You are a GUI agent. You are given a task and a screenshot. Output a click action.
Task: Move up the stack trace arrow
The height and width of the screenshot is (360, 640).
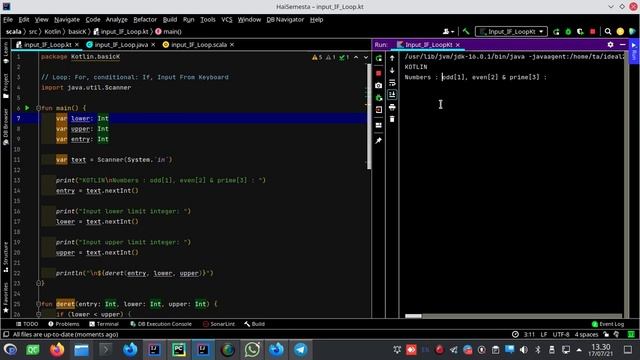(392, 58)
